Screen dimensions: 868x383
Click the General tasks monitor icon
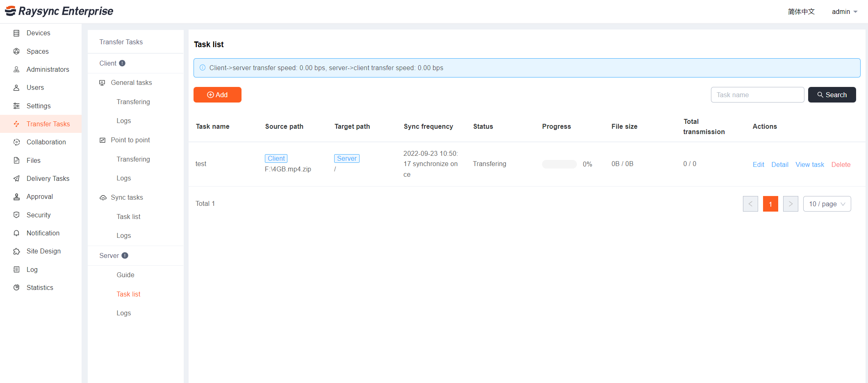tap(103, 83)
